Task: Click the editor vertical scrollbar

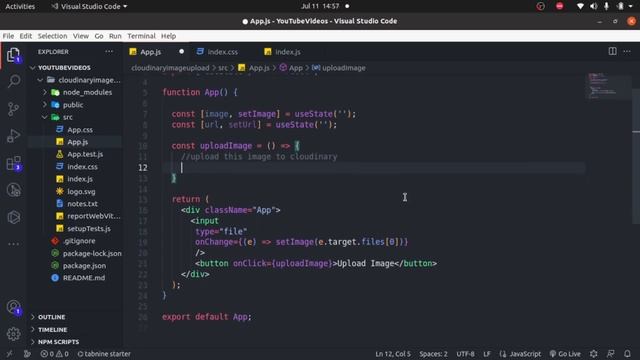Action: (636, 155)
